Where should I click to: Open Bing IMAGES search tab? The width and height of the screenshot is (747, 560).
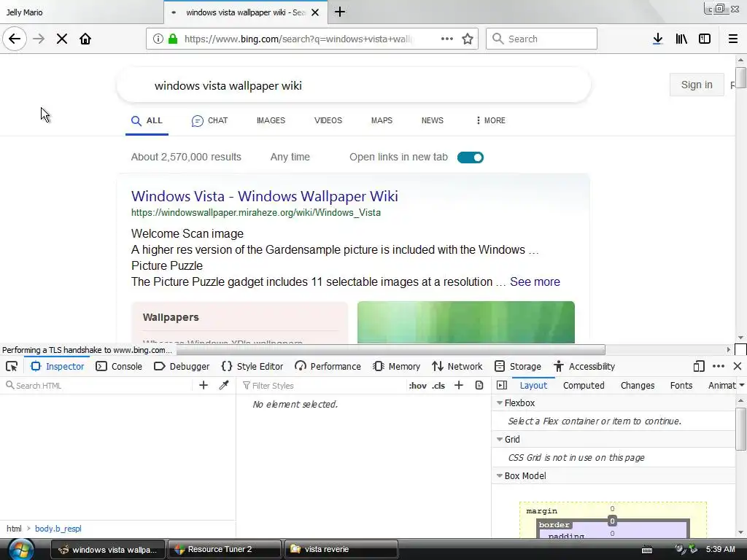(271, 120)
